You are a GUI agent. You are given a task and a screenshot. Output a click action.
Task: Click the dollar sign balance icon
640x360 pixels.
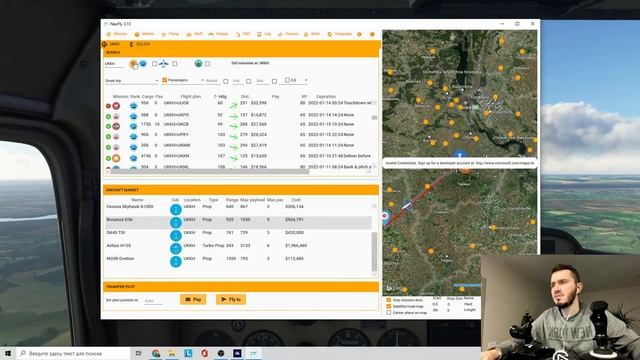click(x=131, y=44)
